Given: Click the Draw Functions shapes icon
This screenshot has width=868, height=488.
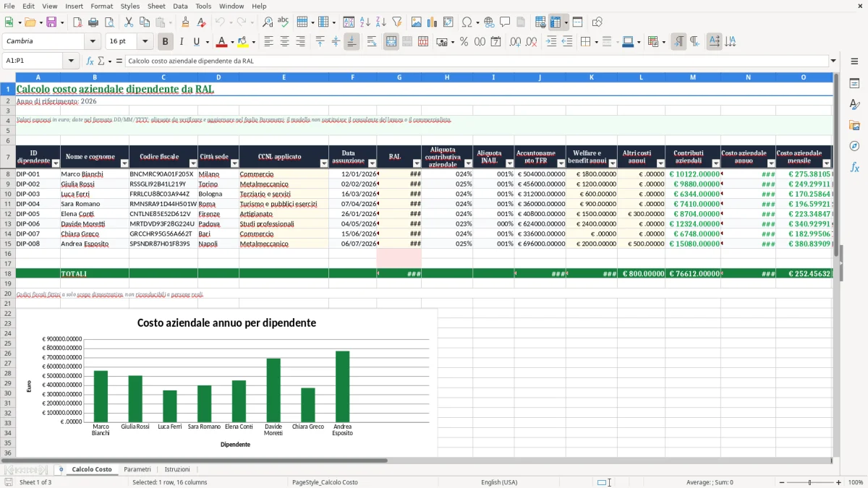Looking at the screenshot, I should point(597,22).
